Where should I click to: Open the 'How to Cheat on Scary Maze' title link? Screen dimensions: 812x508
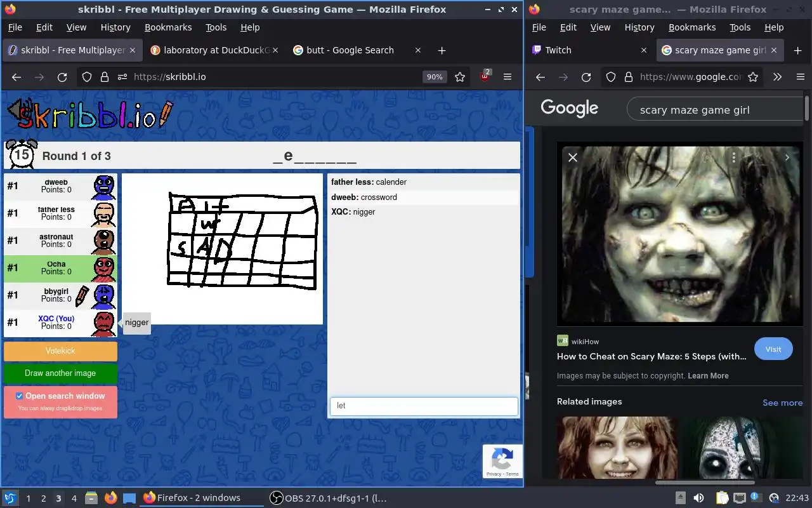(x=652, y=356)
